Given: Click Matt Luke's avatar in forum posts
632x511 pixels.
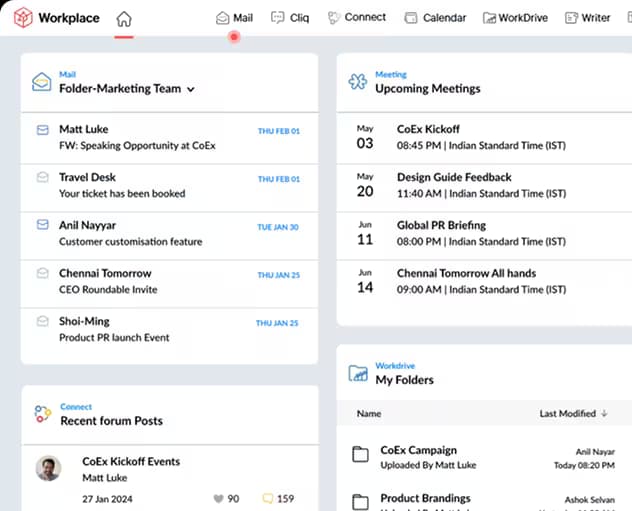Looking at the screenshot, I should pyautogui.click(x=48, y=468).
